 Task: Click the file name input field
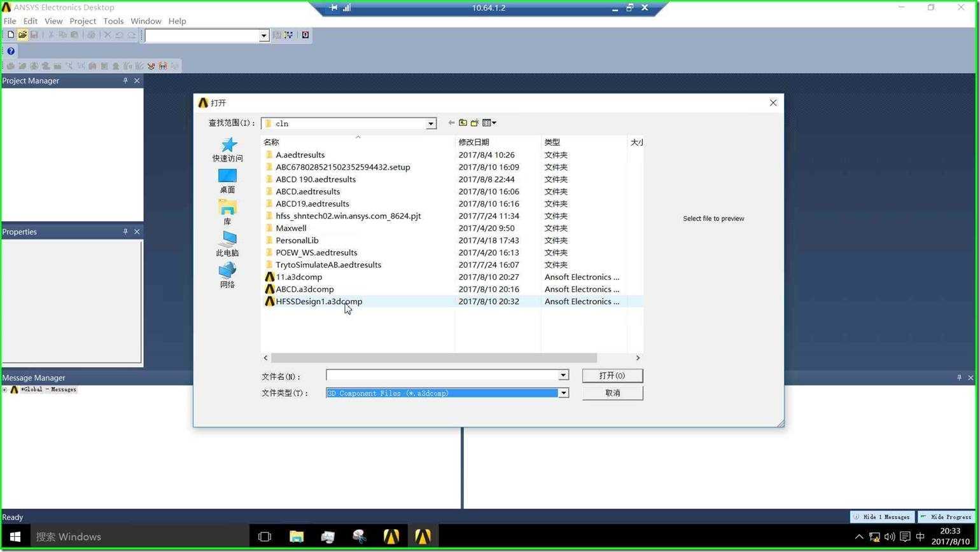[x=442, y=376]
